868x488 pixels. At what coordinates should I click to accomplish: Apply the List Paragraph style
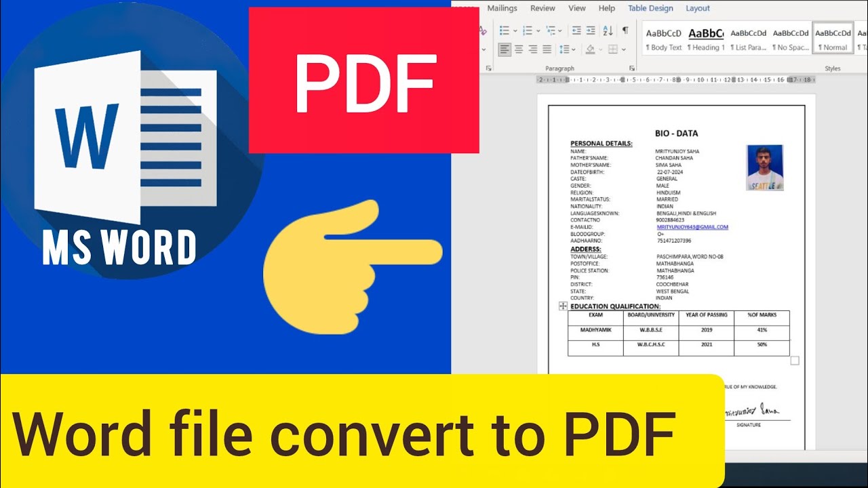tap(748, 39)
